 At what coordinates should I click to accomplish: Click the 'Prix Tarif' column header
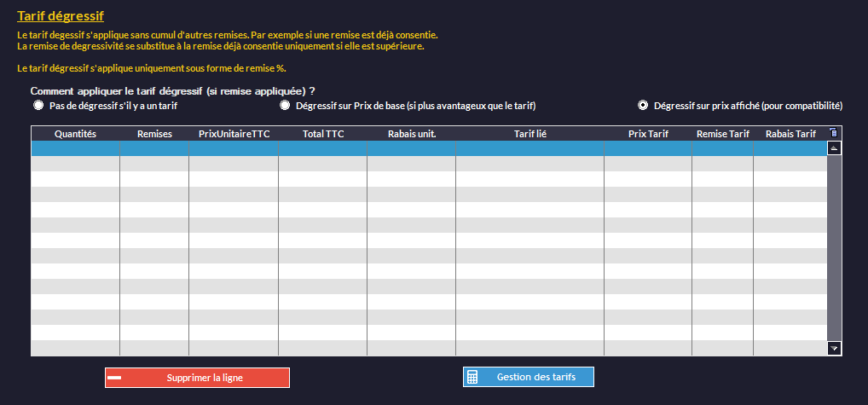click(648, 134)
